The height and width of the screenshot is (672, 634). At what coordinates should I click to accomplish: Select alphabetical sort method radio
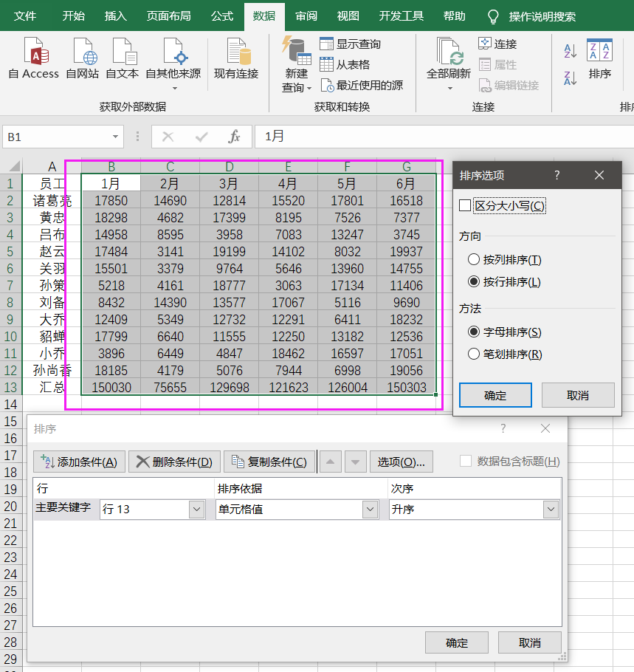[x=473, y=332]
